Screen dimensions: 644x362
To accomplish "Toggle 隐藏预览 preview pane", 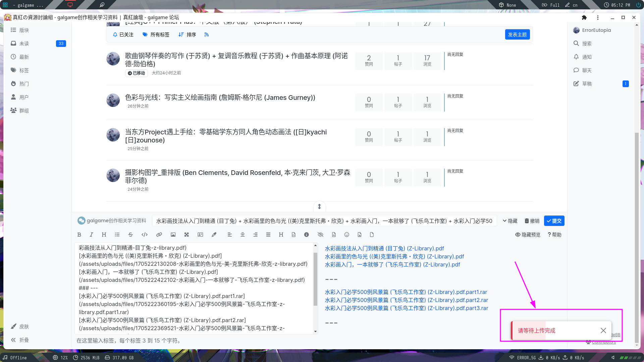I will (x=528, y=235).
